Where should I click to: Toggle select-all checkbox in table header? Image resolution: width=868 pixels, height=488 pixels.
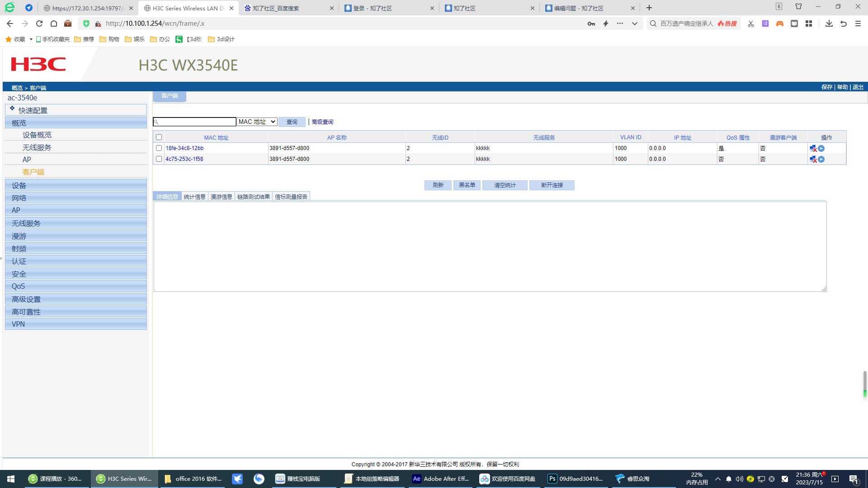coord(159,137)
